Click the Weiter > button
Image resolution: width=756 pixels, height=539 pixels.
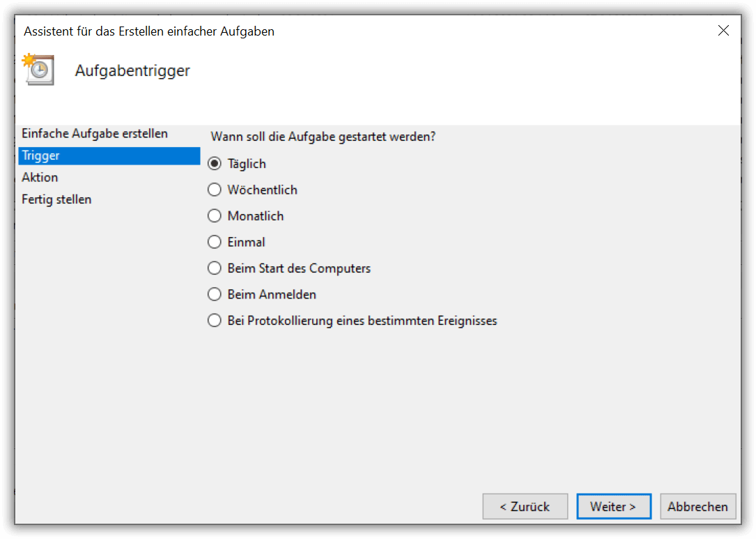[613, 506]
